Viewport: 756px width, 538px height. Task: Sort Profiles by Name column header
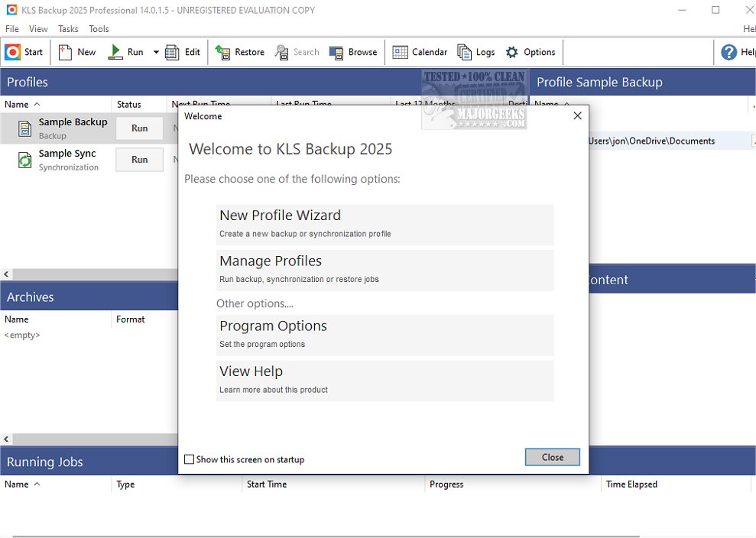[x=56, y=104]
